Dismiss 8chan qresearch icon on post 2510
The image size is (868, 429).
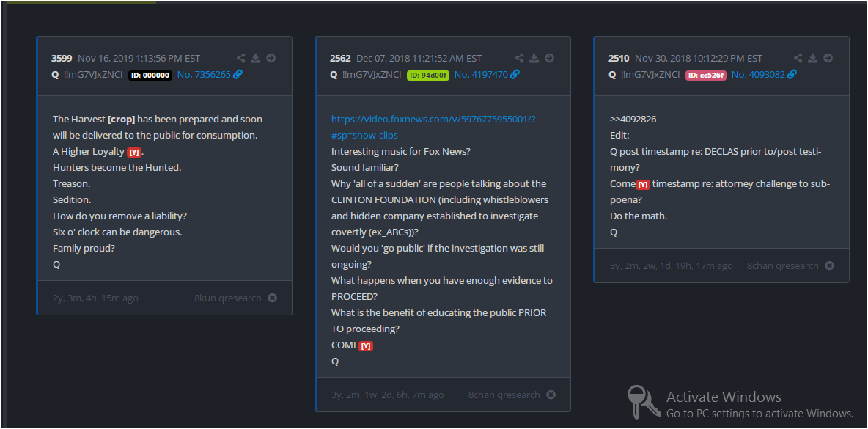click(829, 265)
